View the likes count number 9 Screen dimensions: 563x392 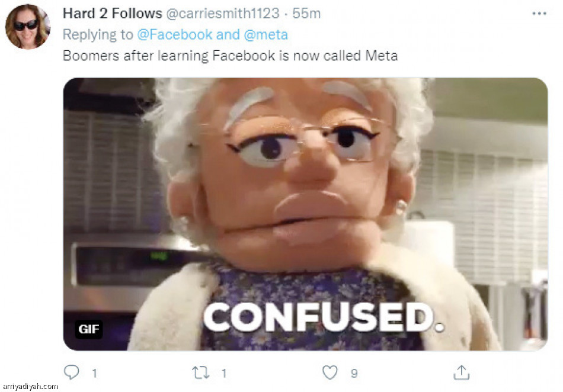coord(354,374)
